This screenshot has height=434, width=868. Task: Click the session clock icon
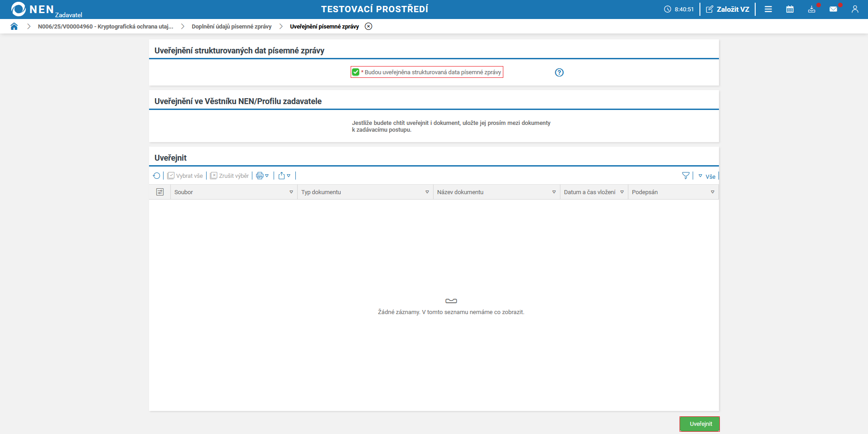[667, 9]
